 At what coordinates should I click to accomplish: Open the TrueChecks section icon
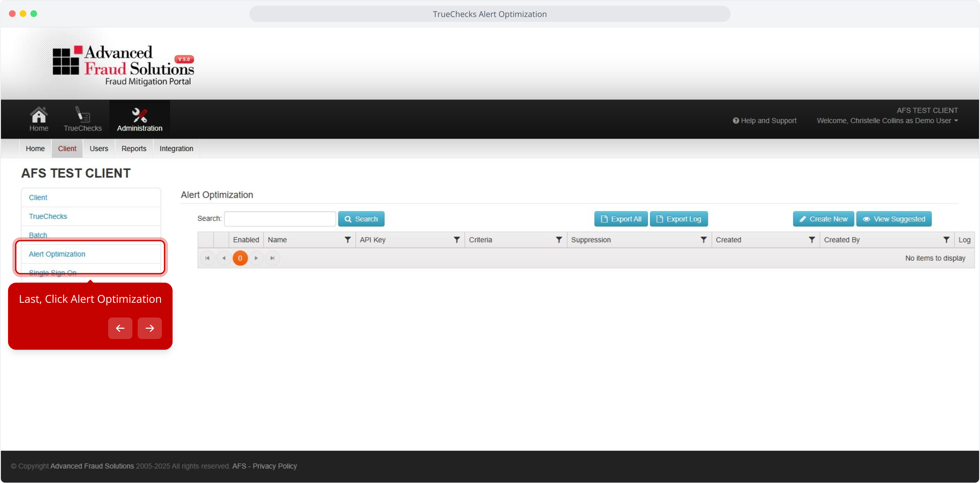(x=83, y=119)
